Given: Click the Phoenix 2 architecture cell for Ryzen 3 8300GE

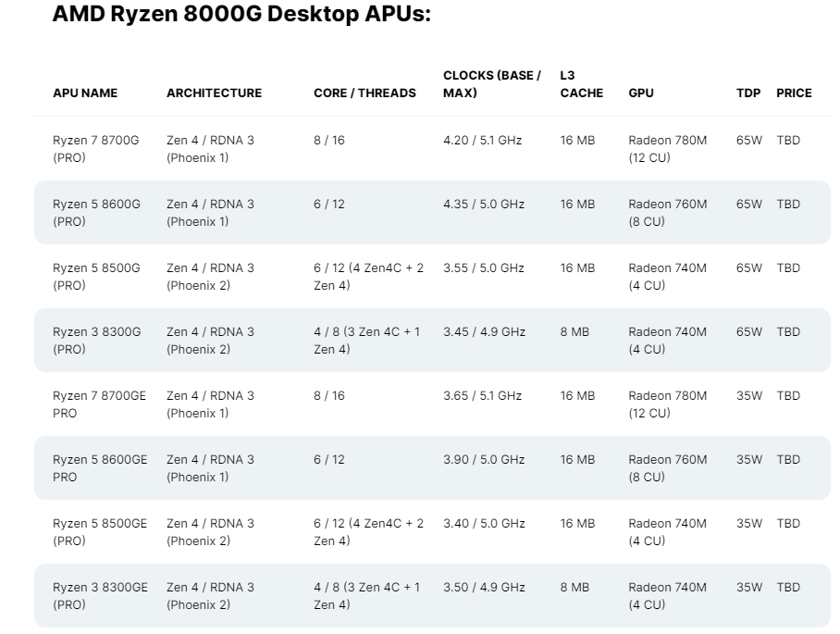Looking at the screenshot, I should pos(210,595).
